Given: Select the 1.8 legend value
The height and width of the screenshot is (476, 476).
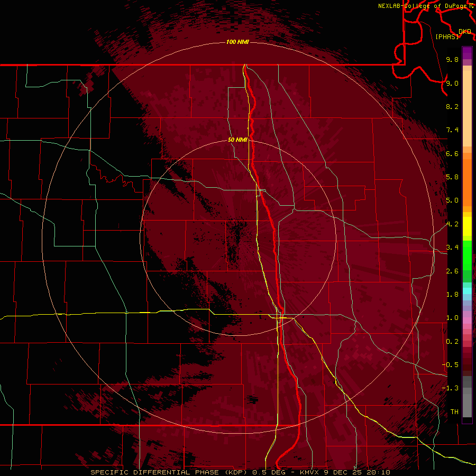Looking at the screenshot, I should (452, 295).
